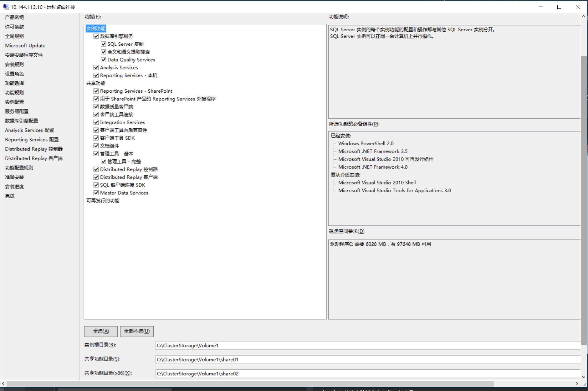Image resolution: width=588 pixels, height=391 pixels.
Task: Click the horizontal scrollbar thumb
Action: (250, 383)
